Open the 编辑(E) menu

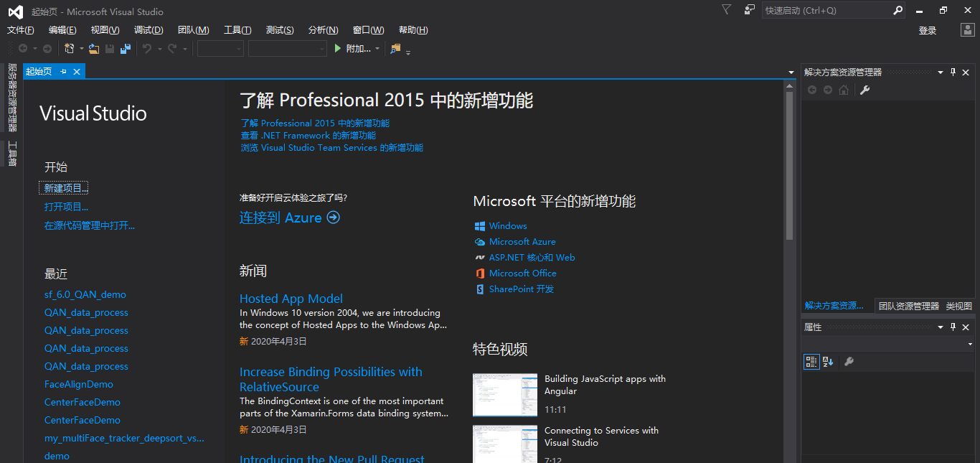(x=62, y=30)
